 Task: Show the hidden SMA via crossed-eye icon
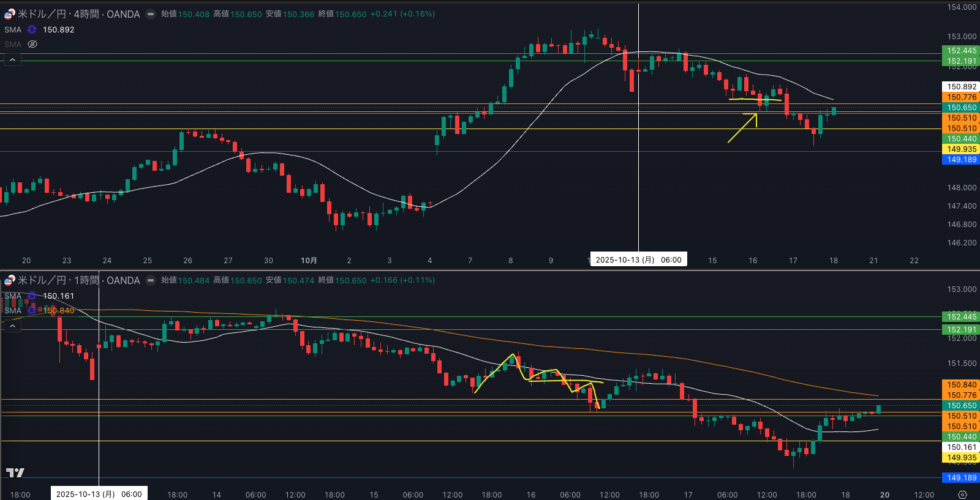coord(32,44)
